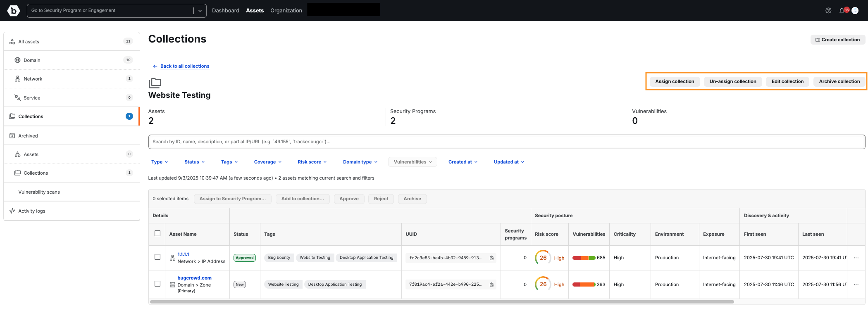Tick the select-all checkbox in table header

point(157,233)
